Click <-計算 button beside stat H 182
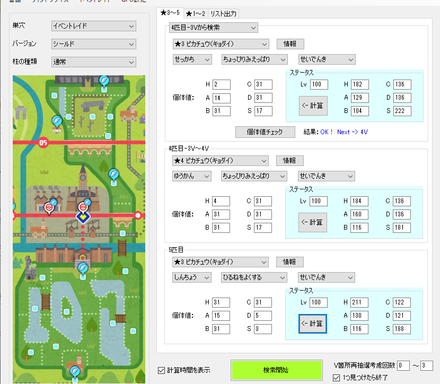 point(313,106)
